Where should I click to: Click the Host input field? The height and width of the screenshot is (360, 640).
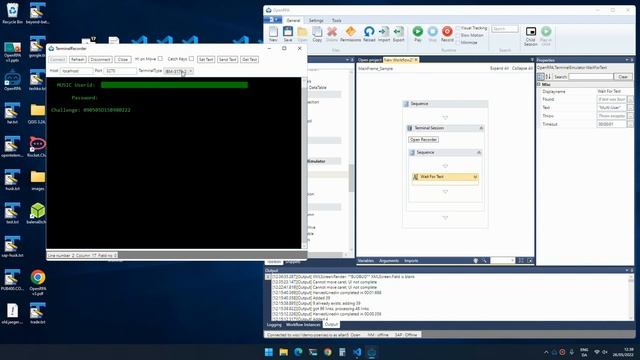coord(76,71)
